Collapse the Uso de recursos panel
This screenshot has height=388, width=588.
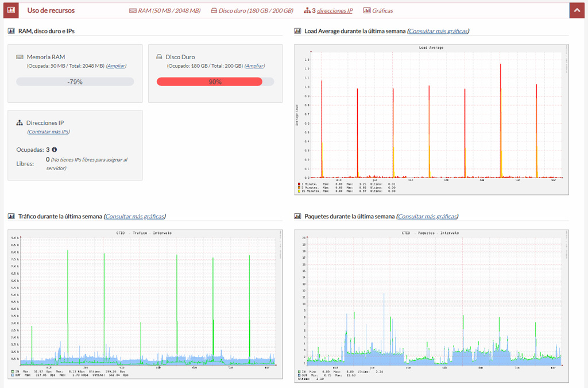point(577,10)
